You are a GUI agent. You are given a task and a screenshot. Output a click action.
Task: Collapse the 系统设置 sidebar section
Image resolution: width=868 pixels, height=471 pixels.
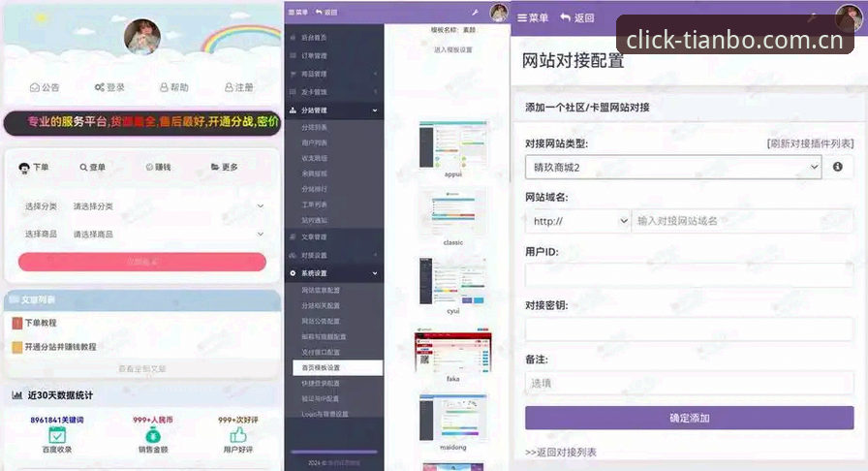pyautogui.click(x=334, y=273)
